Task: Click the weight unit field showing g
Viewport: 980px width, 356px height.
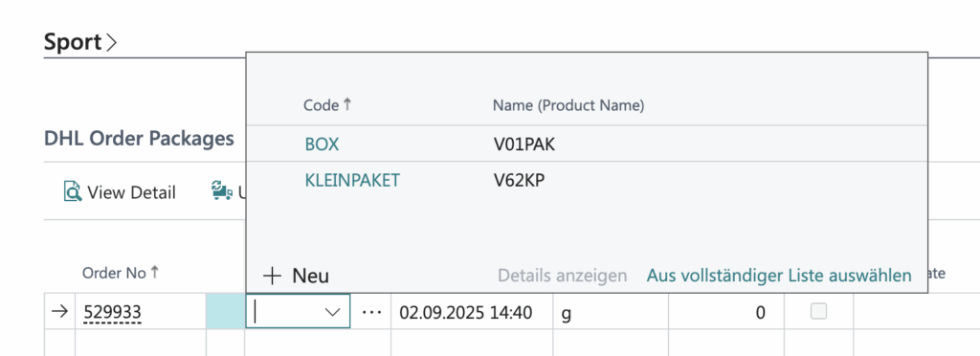Action: click(x=611, y=312)
